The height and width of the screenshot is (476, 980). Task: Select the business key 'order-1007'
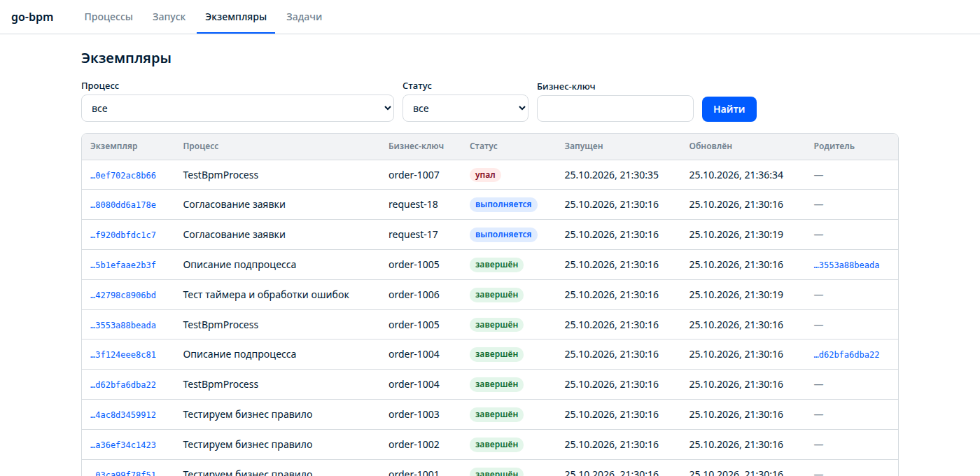[414, 175]
